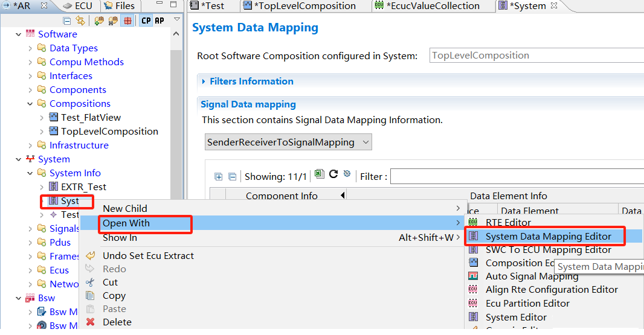Switch to the ECU view tab
644x335 pixels.
point(78,6)
